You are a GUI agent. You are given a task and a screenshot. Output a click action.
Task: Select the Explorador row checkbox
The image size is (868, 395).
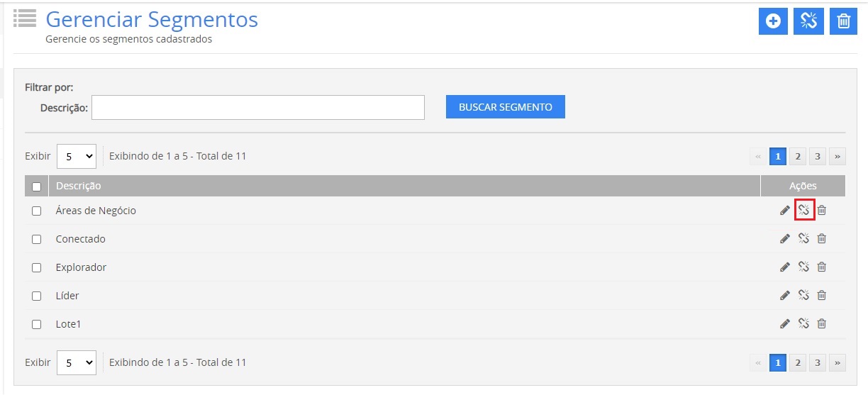pyautogui.click(x=37, y=267)
